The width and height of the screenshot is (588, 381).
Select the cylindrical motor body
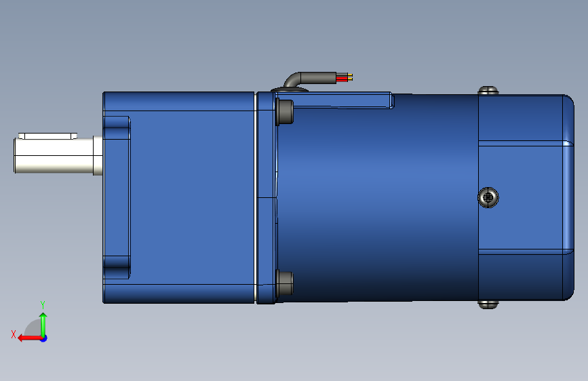(x=378, y=198)
